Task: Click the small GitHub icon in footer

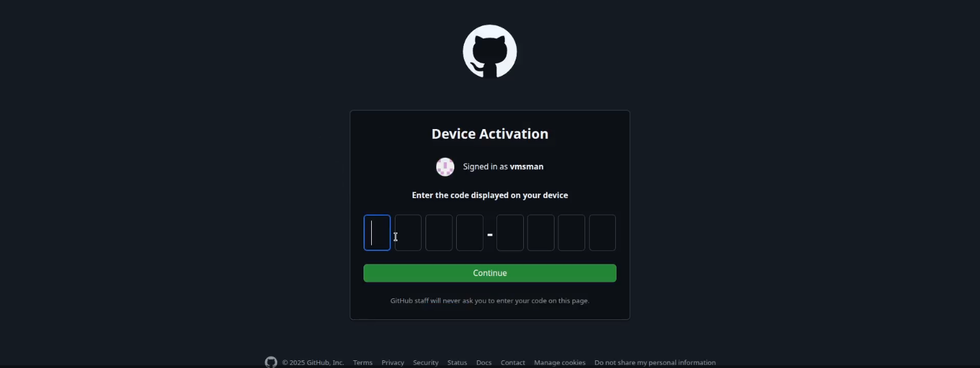Action: (271, 362)
